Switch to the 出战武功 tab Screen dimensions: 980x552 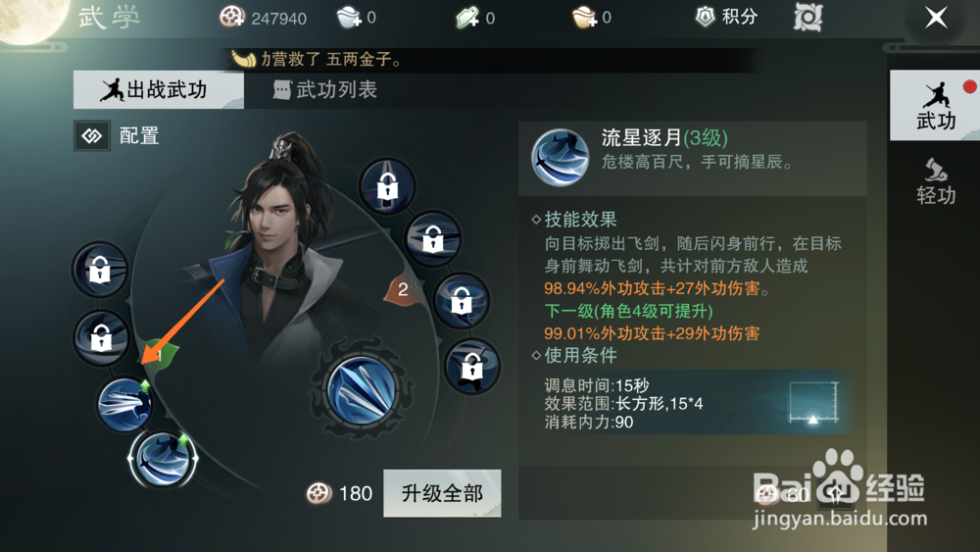click(158, 90)
